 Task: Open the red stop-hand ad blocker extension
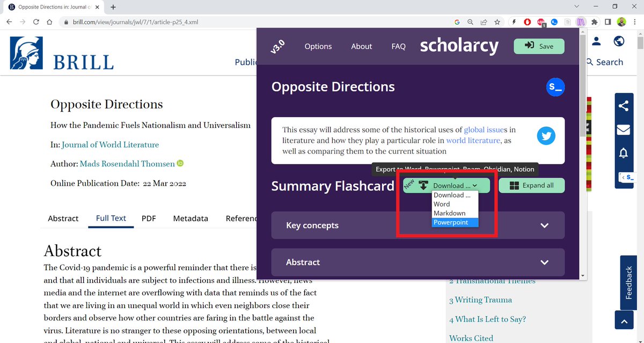tap(528, 22)
